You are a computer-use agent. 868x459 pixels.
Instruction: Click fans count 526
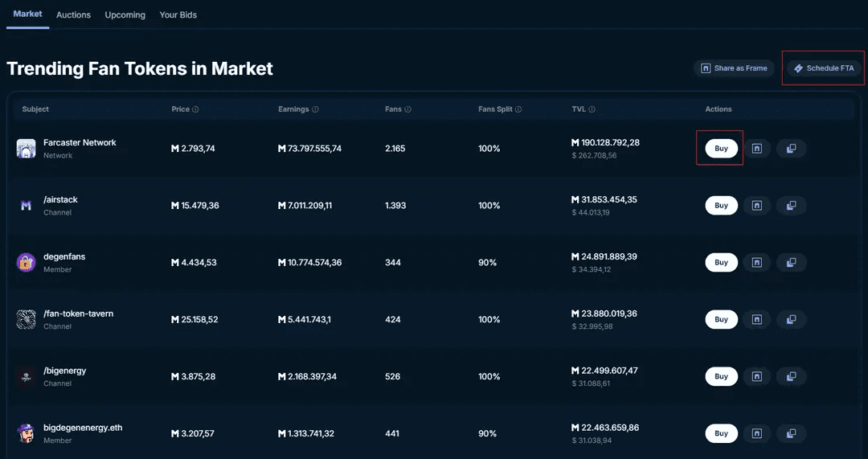(392, 376)
